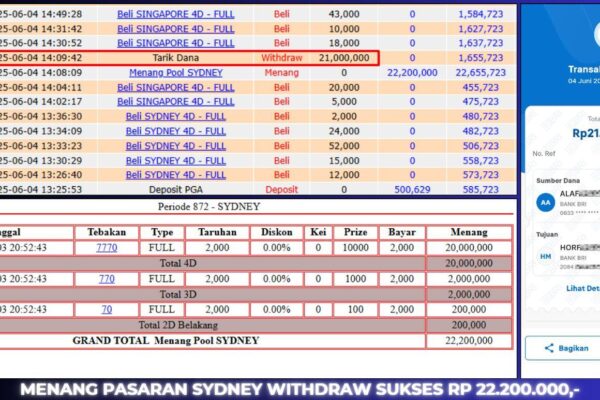Screen dimensions: 600x400
Task: Click the 500,629 deposit credit value
Action: coord(412,189)
